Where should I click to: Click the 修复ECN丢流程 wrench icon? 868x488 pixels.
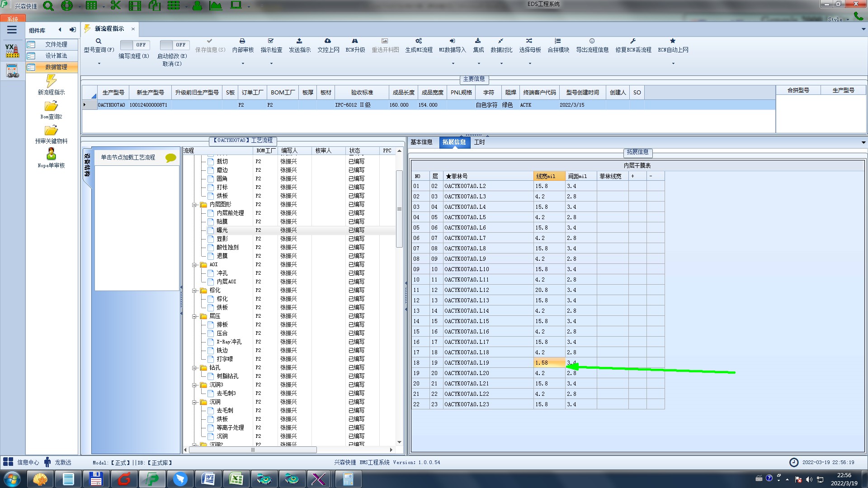[633, 41]
